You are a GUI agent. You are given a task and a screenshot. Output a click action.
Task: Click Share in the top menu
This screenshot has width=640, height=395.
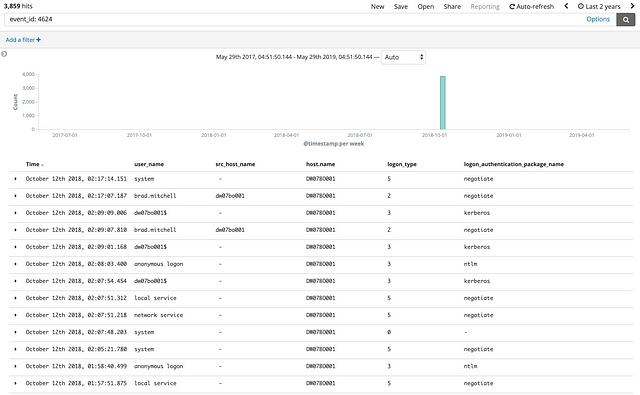pos(452,7)
